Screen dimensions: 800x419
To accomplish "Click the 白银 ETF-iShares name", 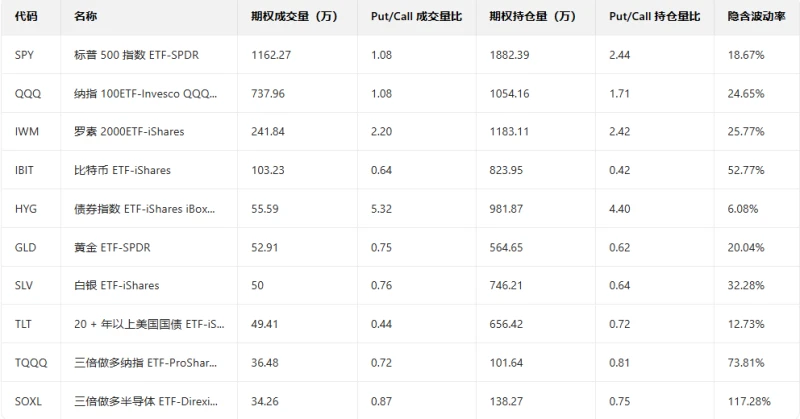I will tap(116, 285).
